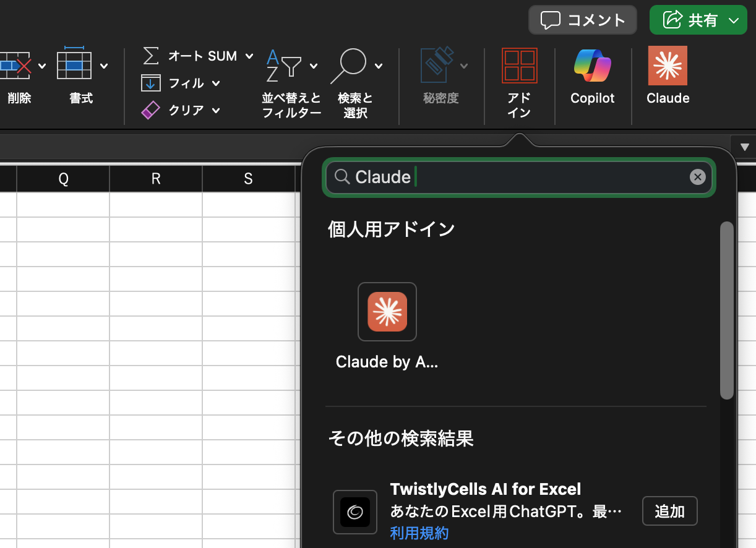Screen dimensions: 756x548
Task: Click the 並べ替えとフィルター sort icon
Action: 283,66
